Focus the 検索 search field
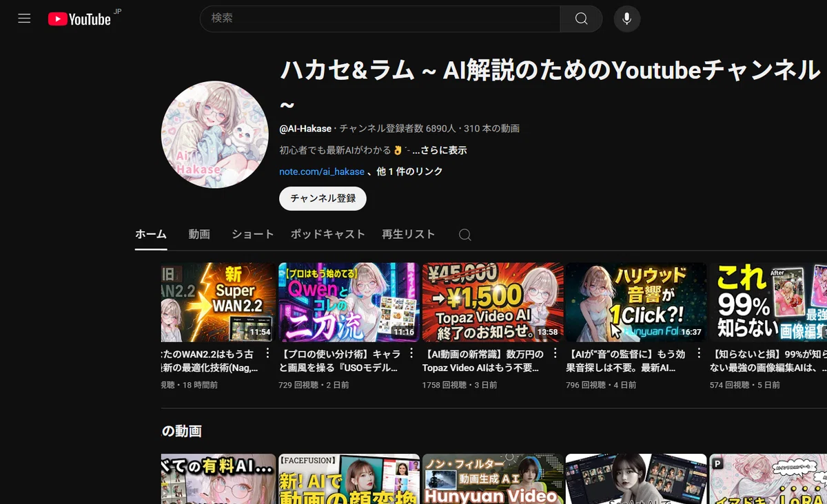827x504 pixels. click(380, 19)
